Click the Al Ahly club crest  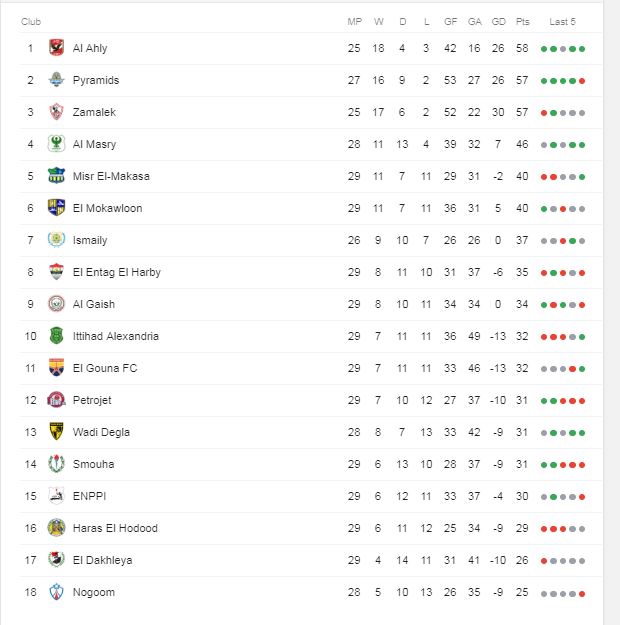coord(56,48)
